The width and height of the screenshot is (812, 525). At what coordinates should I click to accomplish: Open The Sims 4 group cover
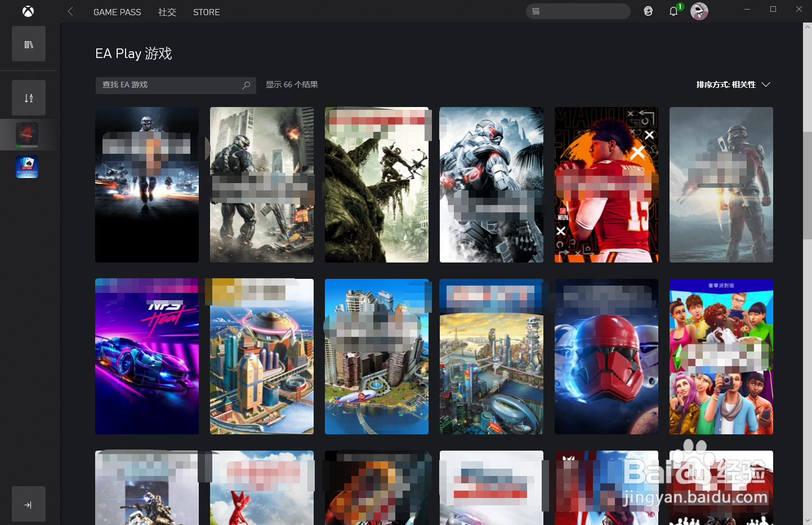tap(721, 356)
